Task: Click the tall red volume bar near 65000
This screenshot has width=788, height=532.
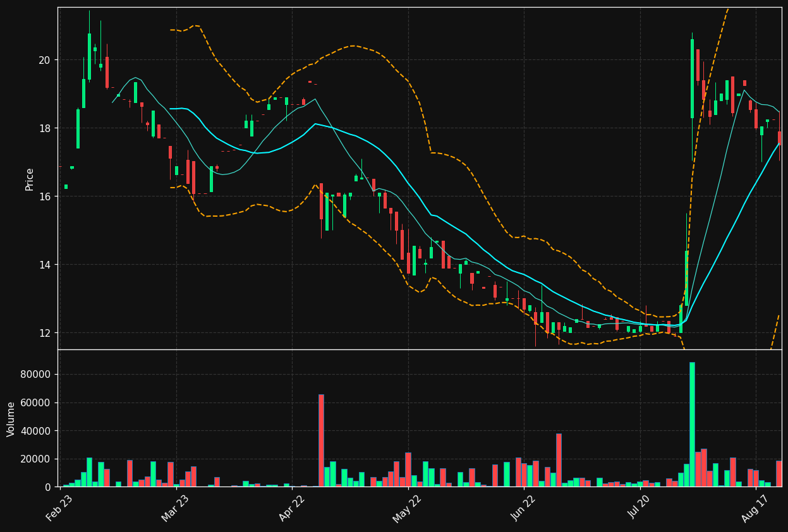Action: pos(321,441)
